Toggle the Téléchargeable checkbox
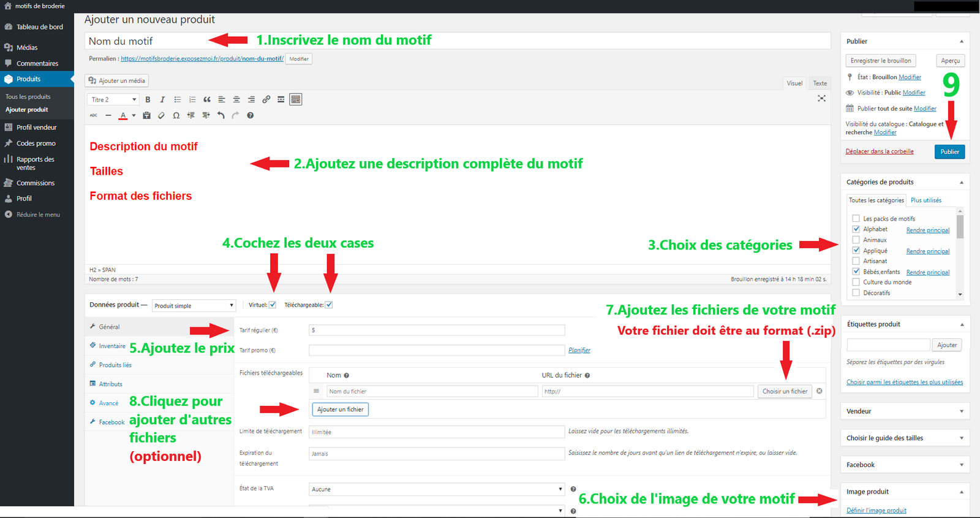 pyautogui.click(x=329, y=305)
